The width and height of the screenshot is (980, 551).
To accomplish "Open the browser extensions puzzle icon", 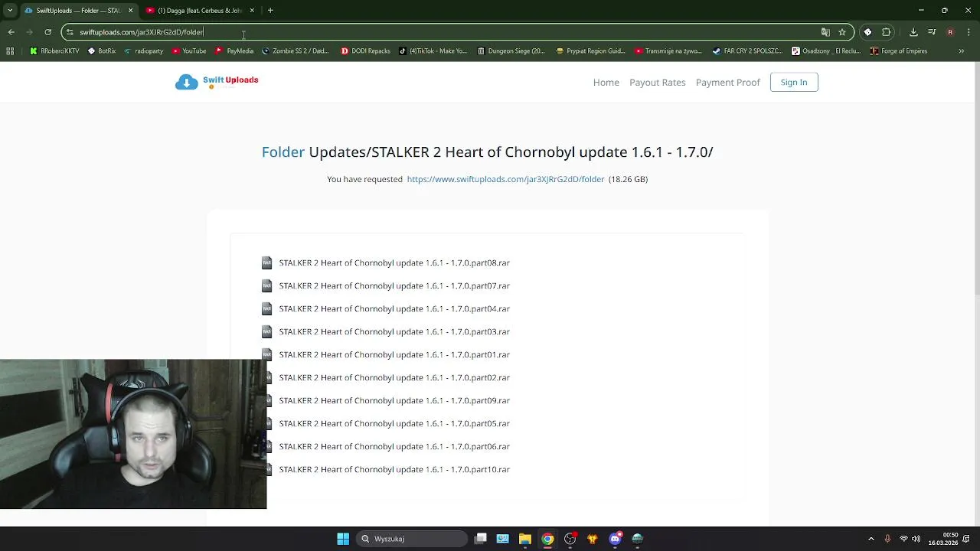I will coord(887,32).
